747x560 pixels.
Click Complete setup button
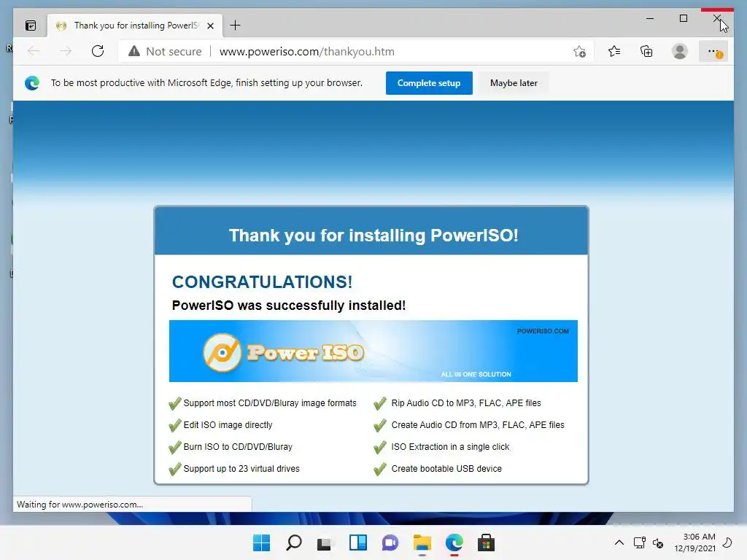coord(429,83)
